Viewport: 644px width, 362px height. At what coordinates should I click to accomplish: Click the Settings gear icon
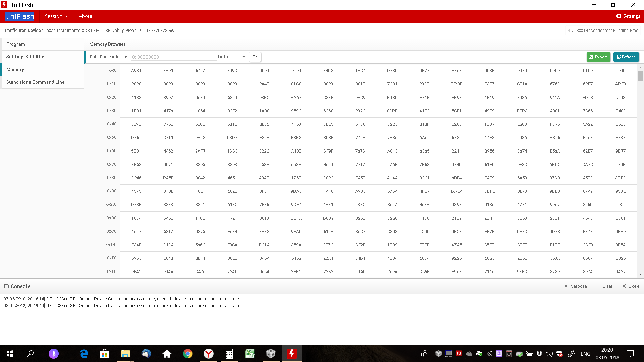pos(619,16)
